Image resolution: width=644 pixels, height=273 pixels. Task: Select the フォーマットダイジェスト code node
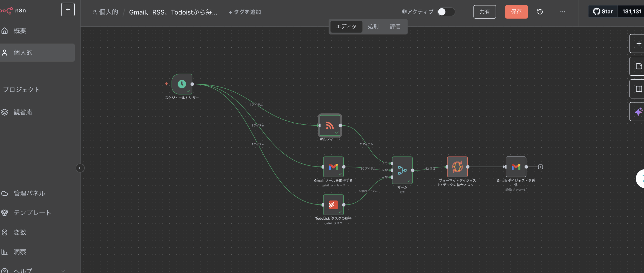click(x=457, y=167)
